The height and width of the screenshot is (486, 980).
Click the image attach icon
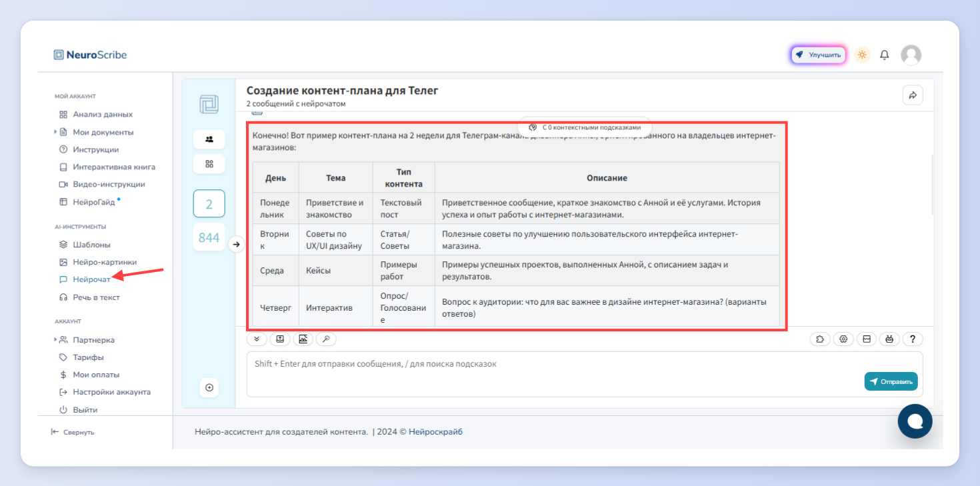[303, 339]
